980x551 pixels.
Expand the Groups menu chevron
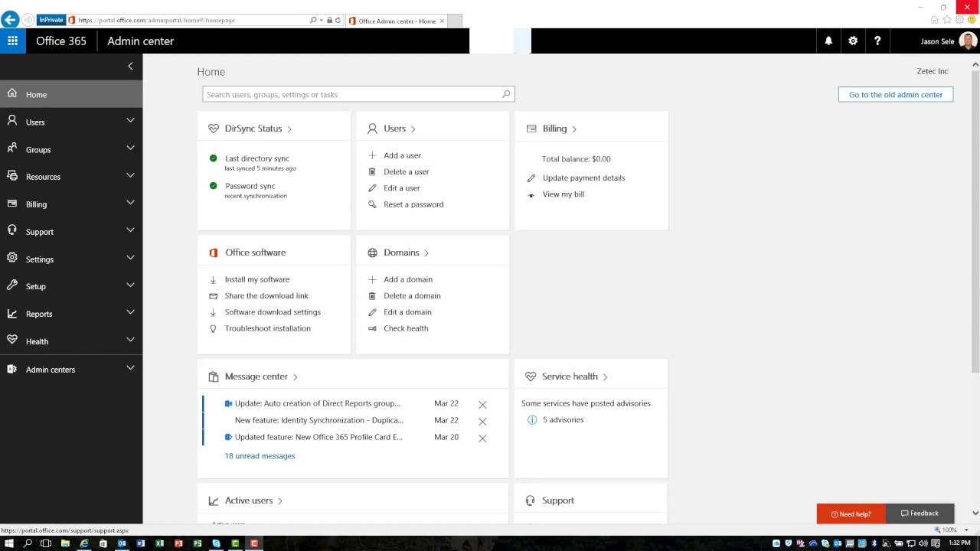tap(130, 148)
